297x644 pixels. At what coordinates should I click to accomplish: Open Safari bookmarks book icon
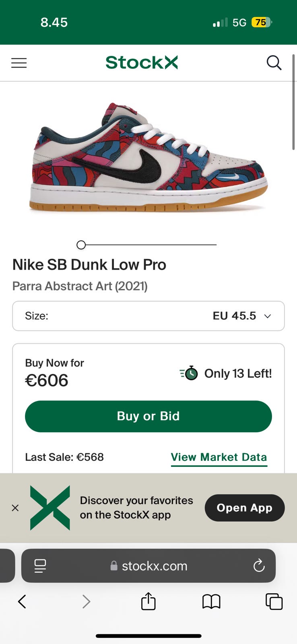point(211,602)
